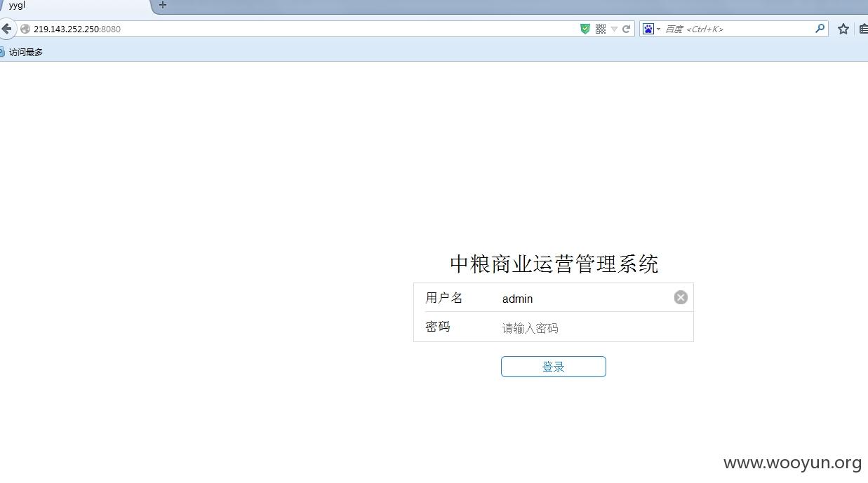The width and height of the screenshot is (868, 483).
Task: Clear the username field with the X icon
Action: (681, 297)
